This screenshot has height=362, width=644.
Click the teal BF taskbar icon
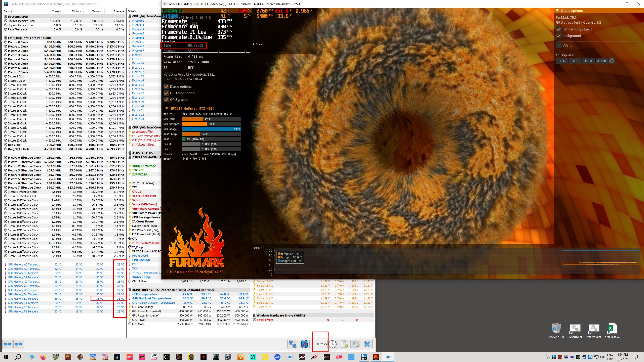pyautogui.click(x=253, y=357)
